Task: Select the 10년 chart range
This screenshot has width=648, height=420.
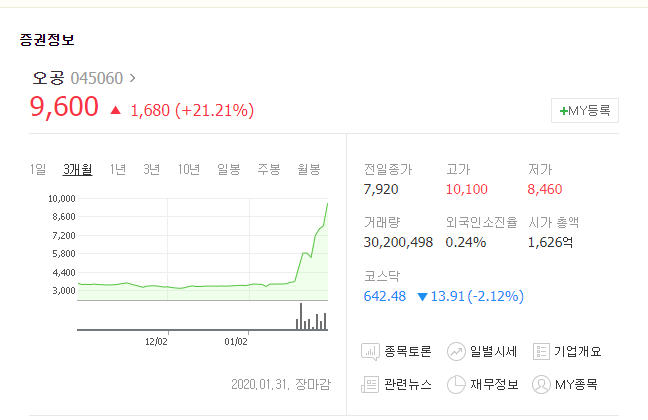Action: [188, 169]
